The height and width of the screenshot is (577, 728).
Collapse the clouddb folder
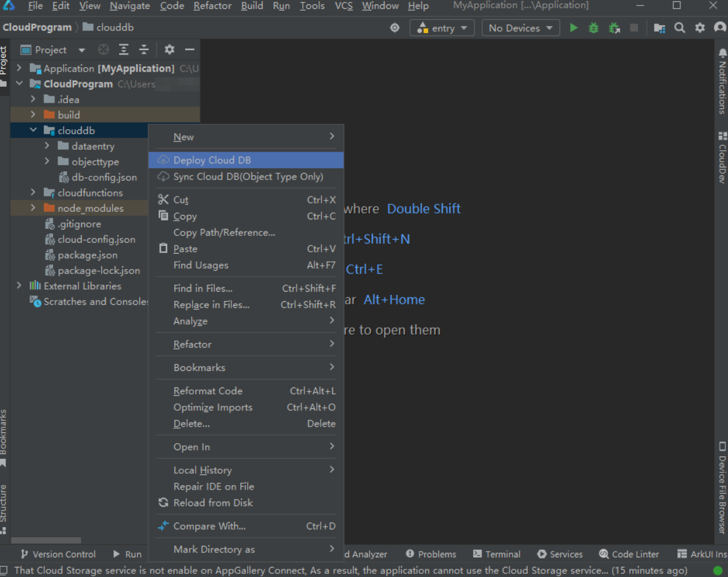[x=33, y=131]
